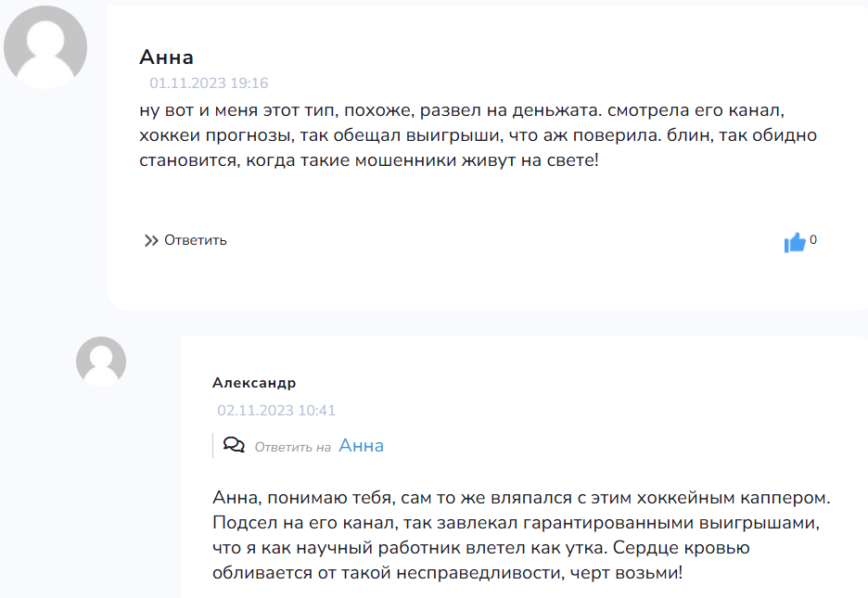Image resolution: width=868 pixels, height=598 pixels.
Task: Open the blue Анна link in the reply header
Action: click(361, 446)
